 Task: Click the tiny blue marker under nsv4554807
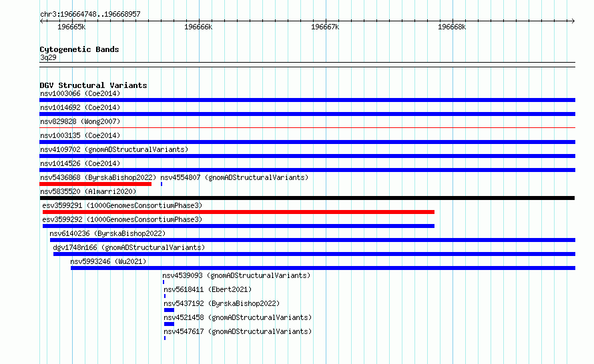click(162, 184)
